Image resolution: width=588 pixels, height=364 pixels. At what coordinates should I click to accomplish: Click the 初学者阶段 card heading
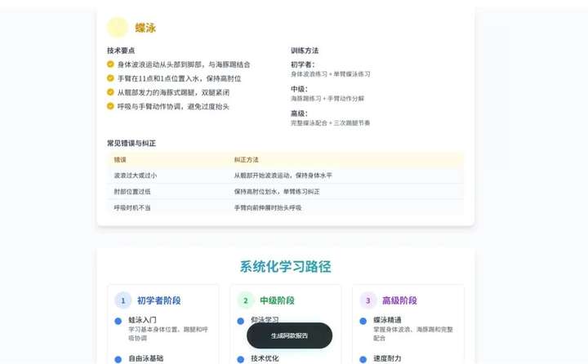pyautogui.click(x=159, y=300)
